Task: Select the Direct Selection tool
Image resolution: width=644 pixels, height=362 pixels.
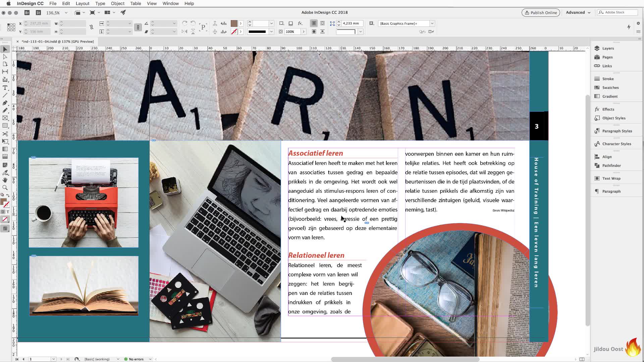Action: 5,57
